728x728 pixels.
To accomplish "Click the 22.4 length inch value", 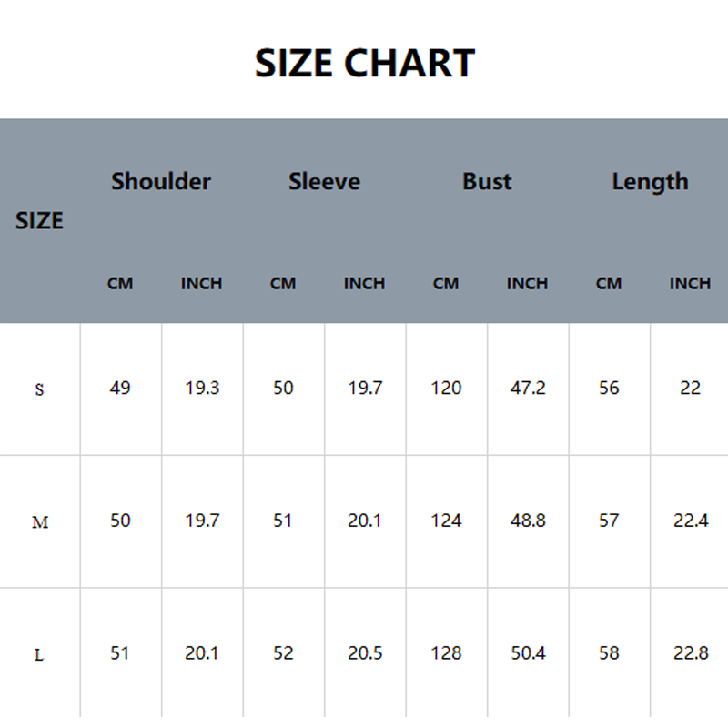I will (690, 521).
